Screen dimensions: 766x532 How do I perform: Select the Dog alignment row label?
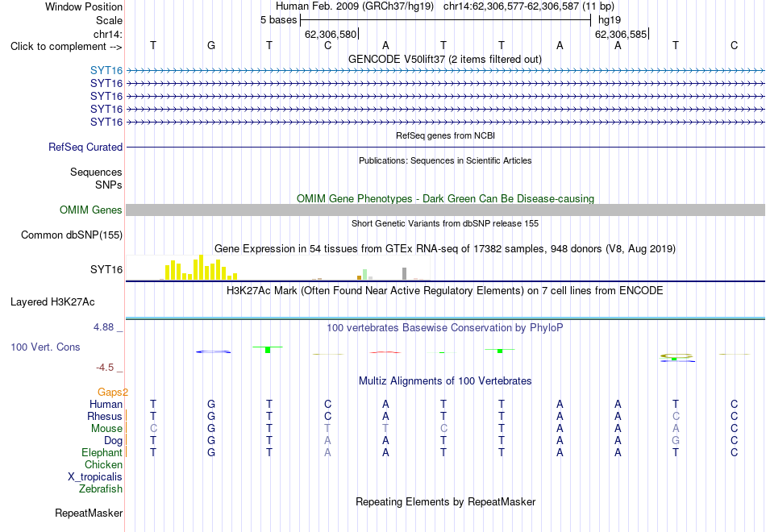[114, 441]
